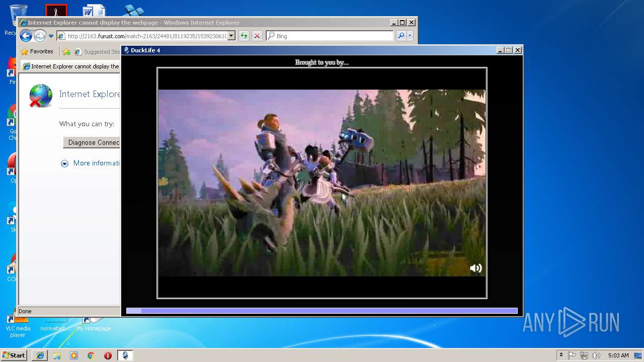Click the sponsor video in DuckLife 4
Image resolution: width=644 pixels, height=362 pixels.
coord(322,183)
